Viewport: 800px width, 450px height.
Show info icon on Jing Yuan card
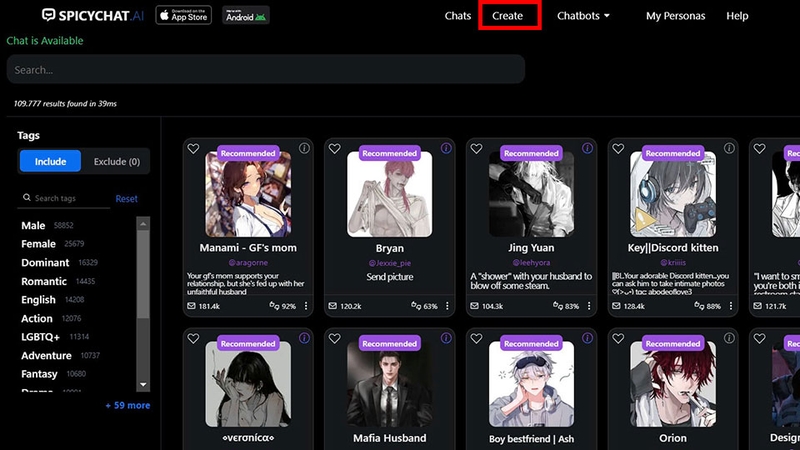pos(587,148)
